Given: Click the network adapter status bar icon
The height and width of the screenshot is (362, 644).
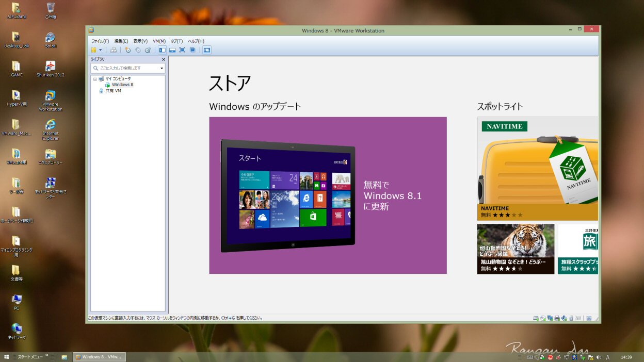Looking at the screenshot, I should point(550,318).
